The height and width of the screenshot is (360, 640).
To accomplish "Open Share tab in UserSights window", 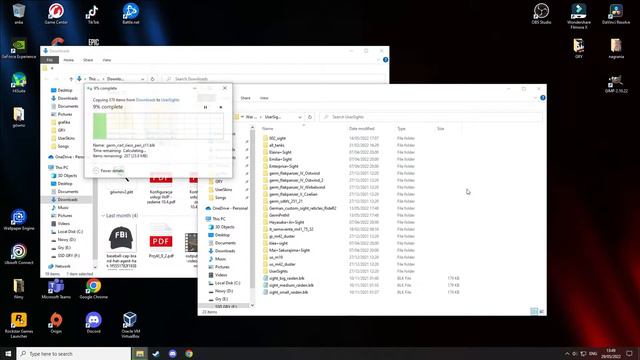I will coord(245,98).
